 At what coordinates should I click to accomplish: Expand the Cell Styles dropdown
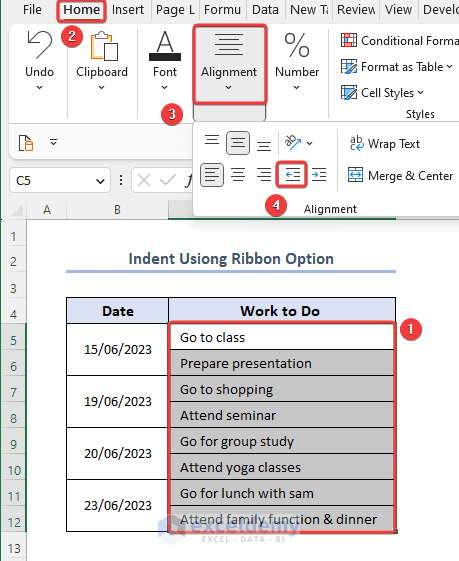[420, 93]
